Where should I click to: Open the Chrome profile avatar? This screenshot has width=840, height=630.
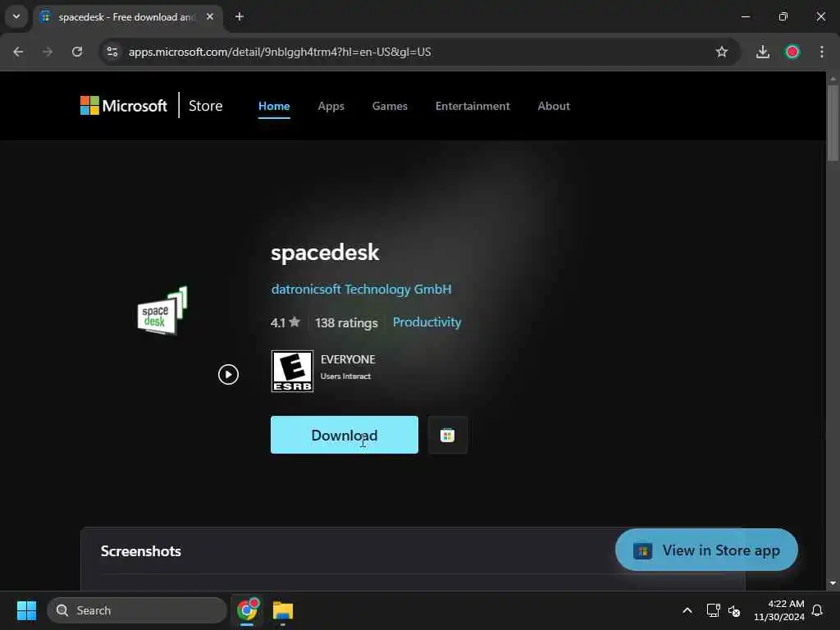click(x=792, y=52)
